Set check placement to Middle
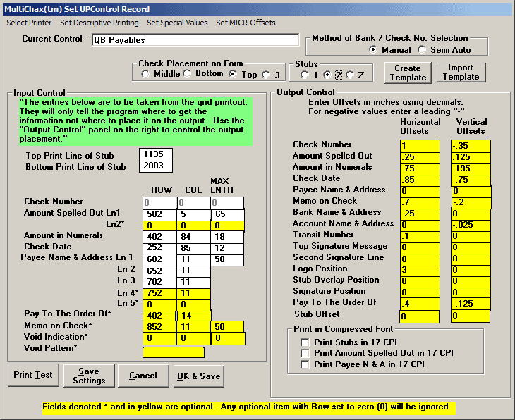 (146, 74)
